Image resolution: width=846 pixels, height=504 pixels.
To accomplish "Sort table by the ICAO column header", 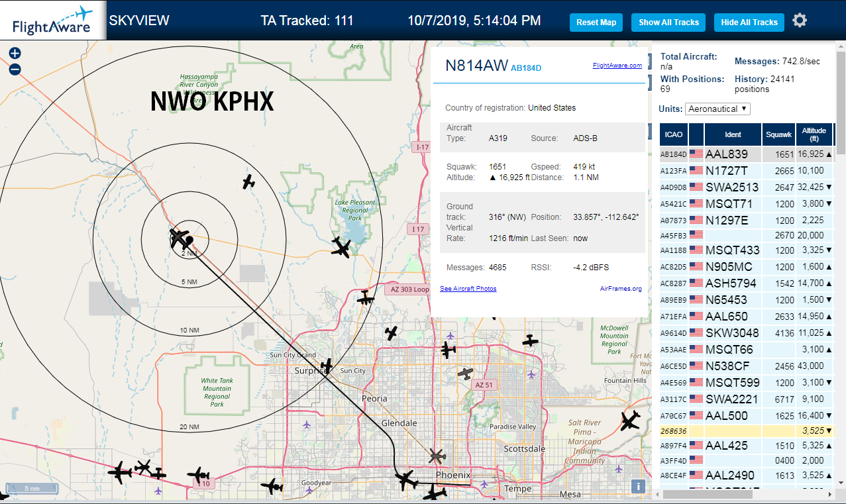I will (673, 134).
